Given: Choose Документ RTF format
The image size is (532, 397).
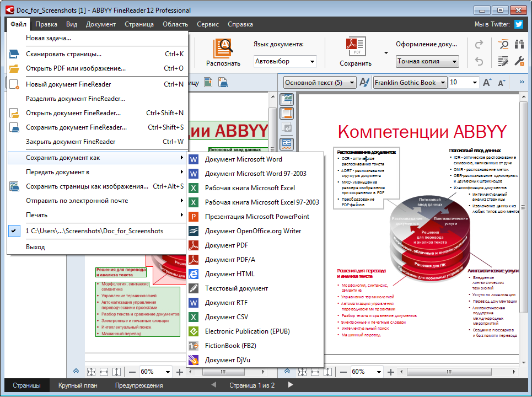Looking at the screenshot, I should click(x=255, y=303).
